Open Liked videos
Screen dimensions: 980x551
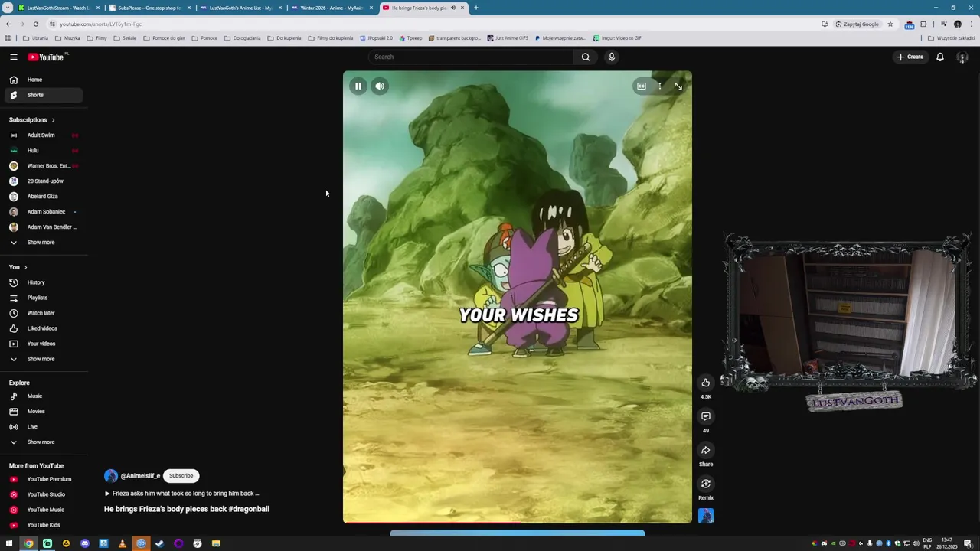coord(43,328)
